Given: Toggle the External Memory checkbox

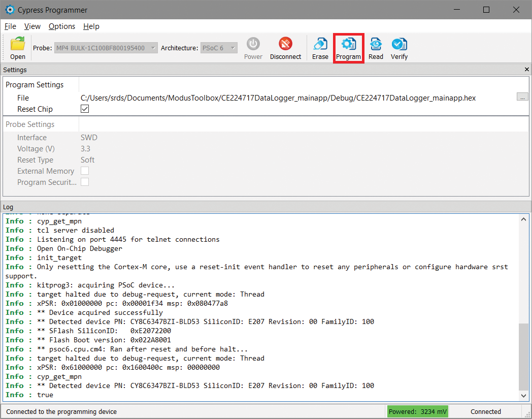Looking at the screenshot, I should coord(85,171).
